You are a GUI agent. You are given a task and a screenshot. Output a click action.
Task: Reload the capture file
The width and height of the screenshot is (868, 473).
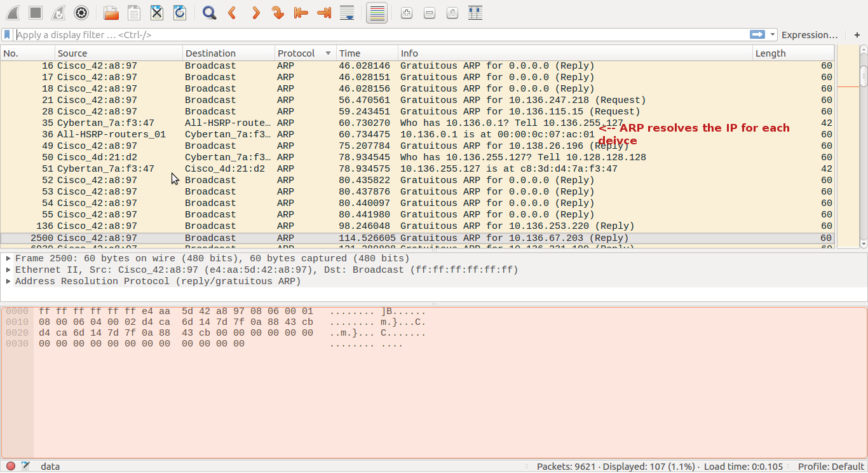click(180, 13)
